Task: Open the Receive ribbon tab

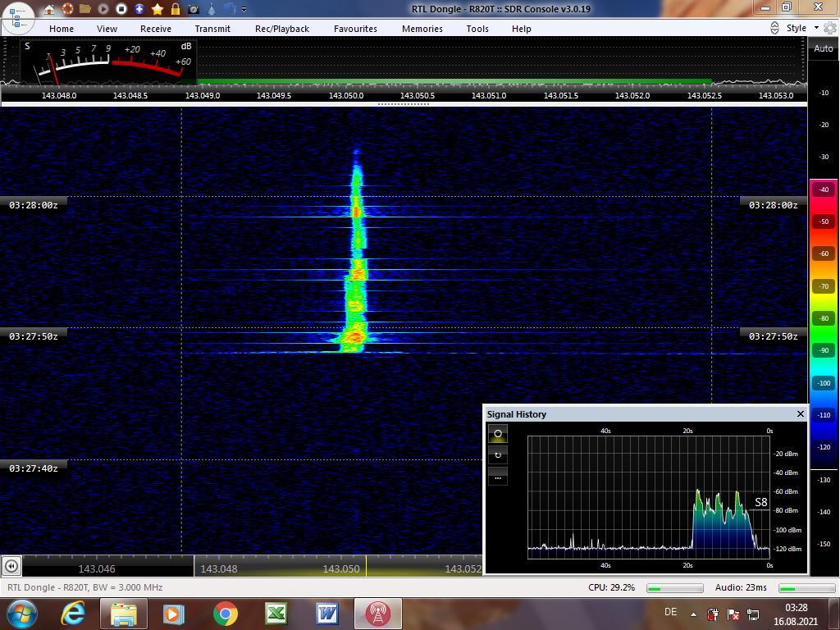Action: (x=156, y=29)
